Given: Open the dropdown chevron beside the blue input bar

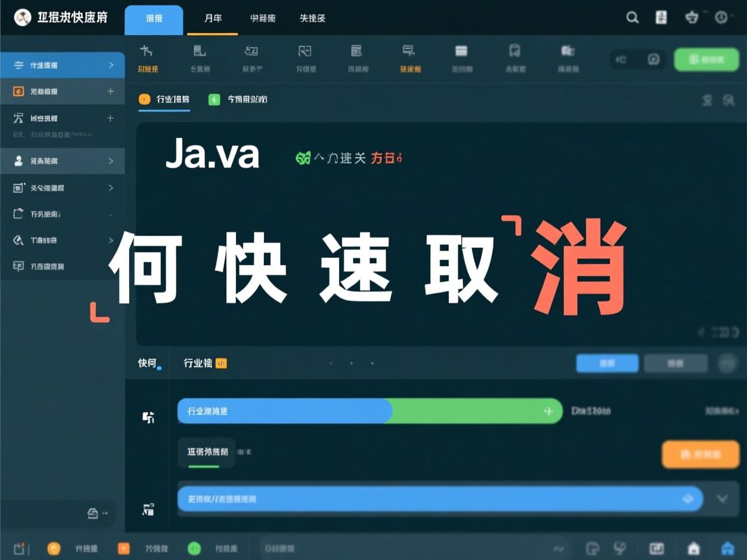Looking at the screenshot, I should [722, 499].
